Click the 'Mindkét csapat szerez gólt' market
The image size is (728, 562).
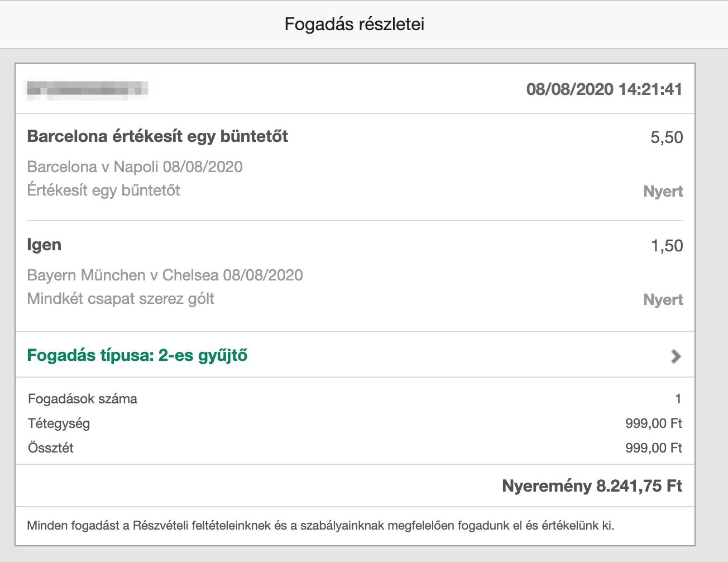click(x=121, y=299)
